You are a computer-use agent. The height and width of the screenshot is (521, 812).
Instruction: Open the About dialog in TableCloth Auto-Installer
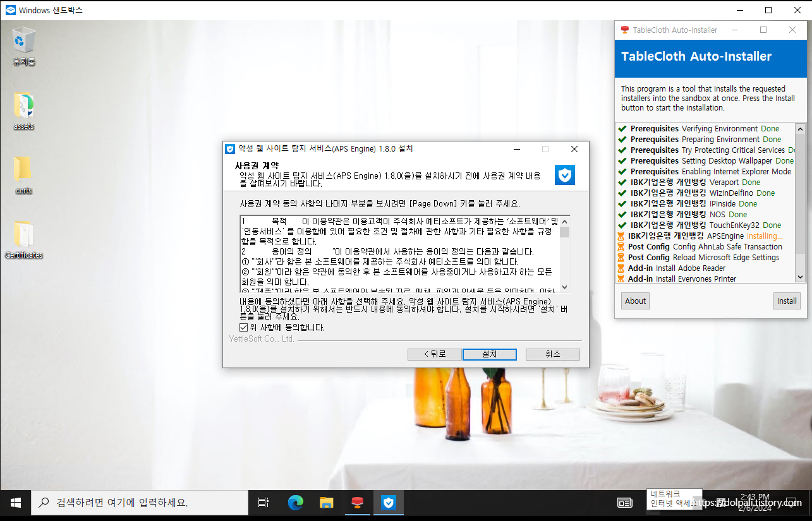tap(634, 301)
